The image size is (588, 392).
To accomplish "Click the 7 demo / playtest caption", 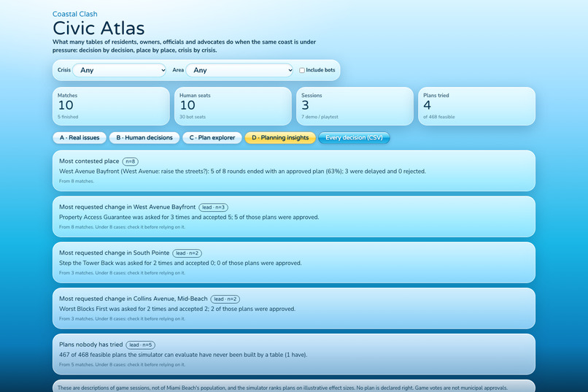I will tap(320, 117).
